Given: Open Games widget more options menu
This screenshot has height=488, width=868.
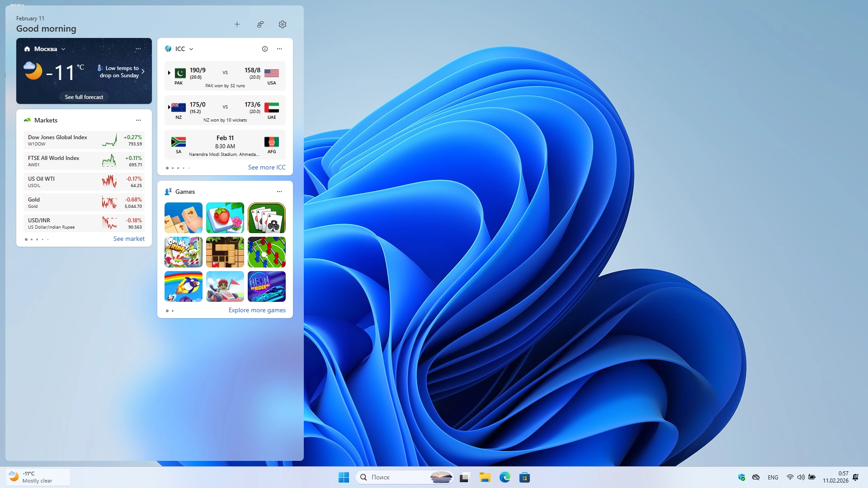Looking at the screenshot, I should [x=279, y=192].
